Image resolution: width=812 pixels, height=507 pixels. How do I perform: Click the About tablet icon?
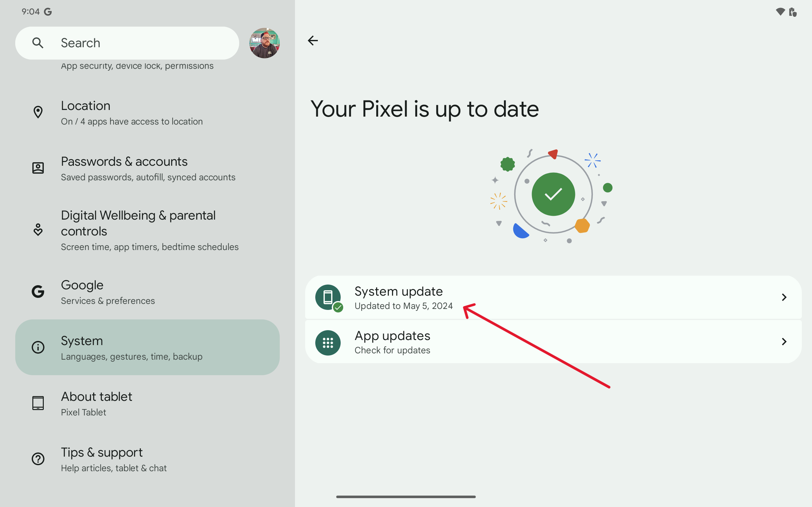pyautogui.click(x=38, y=403)
